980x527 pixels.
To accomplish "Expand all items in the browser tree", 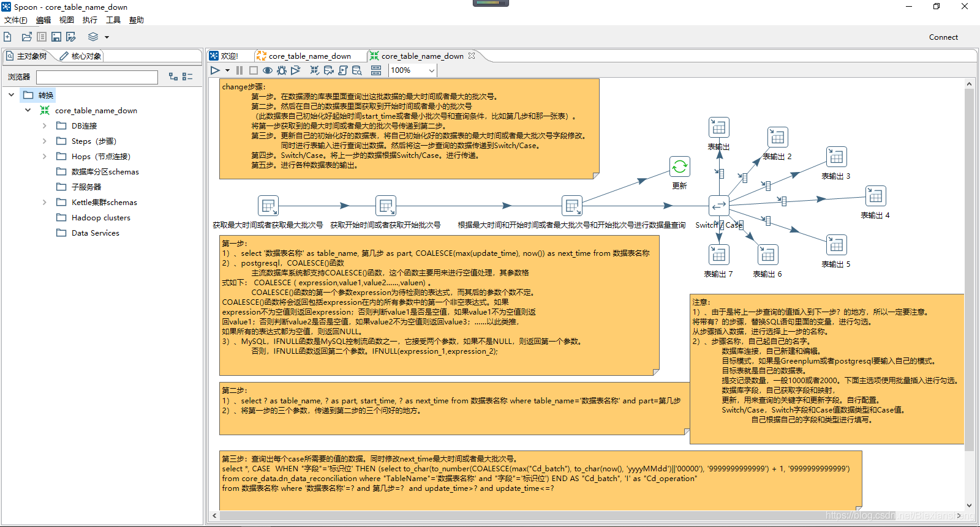I will (173, 77).
